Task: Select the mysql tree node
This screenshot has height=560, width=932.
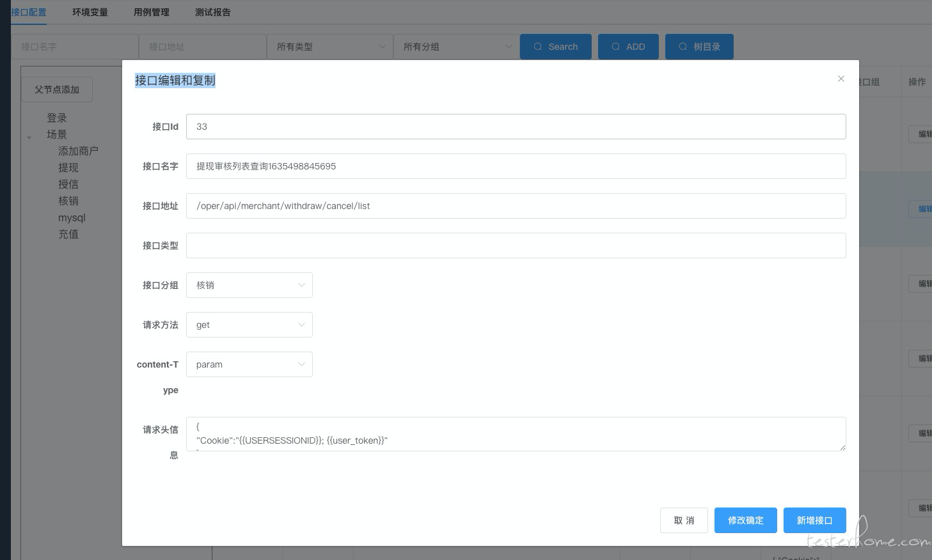Action: tap(72, 217)
